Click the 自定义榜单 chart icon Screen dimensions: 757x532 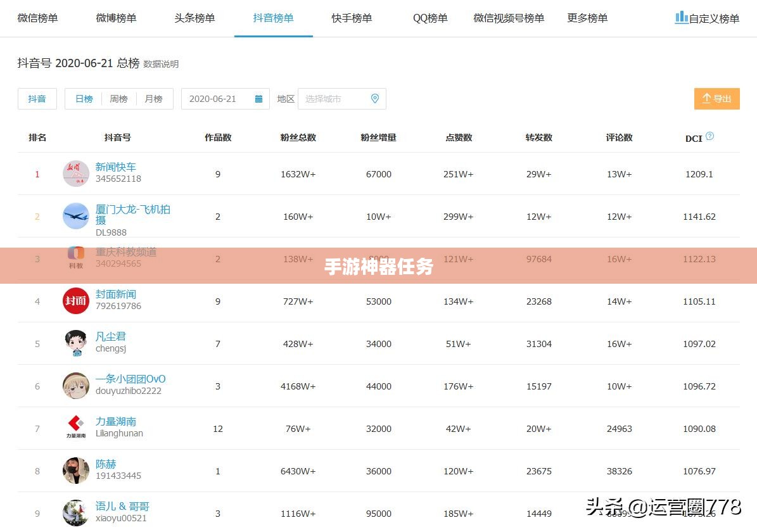681,17
